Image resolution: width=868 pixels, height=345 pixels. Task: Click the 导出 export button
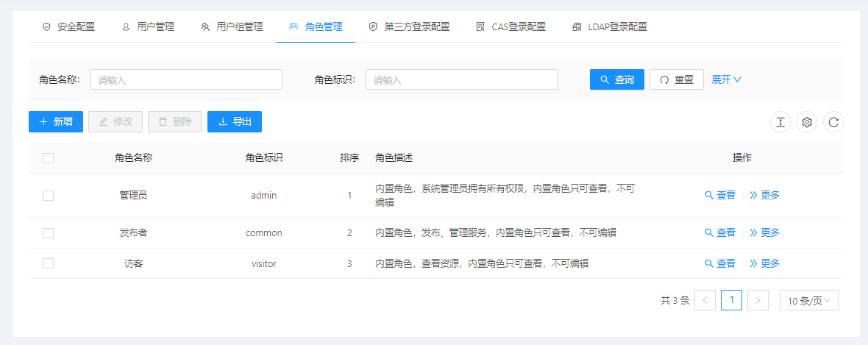tap(235, 121)
